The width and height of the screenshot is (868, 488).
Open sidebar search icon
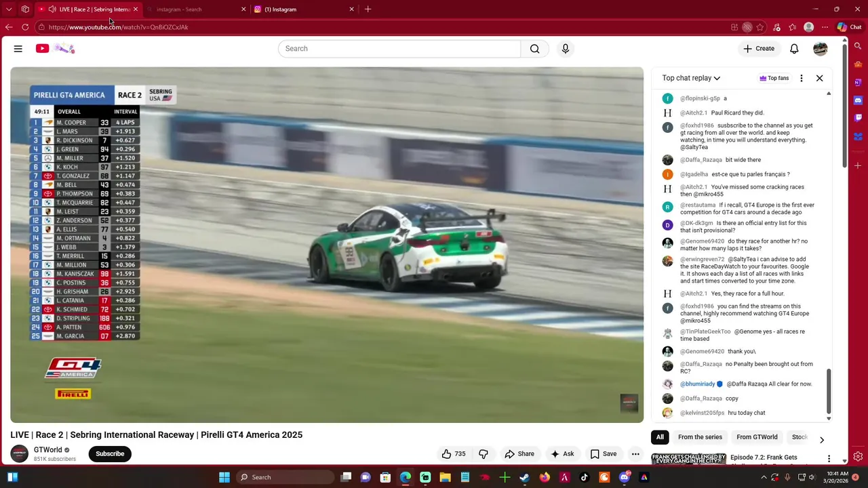tap(858, 47)
